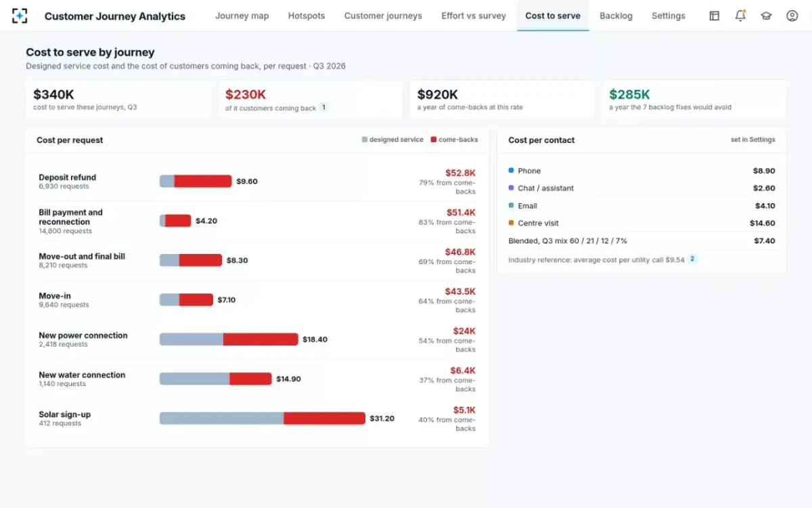Switch to the Journey map tab

pos(242,16)
